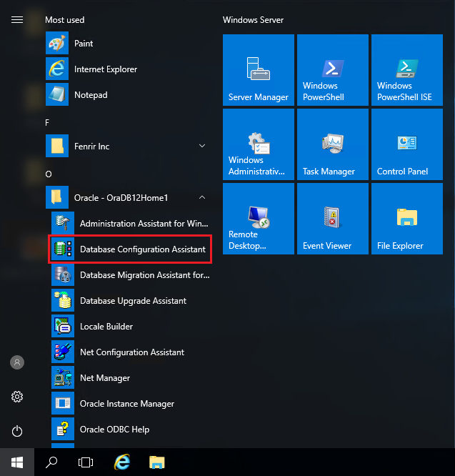Open Oracle ODBC Help icon
This screenshot has width=455, height=476.
coord(63,429)
